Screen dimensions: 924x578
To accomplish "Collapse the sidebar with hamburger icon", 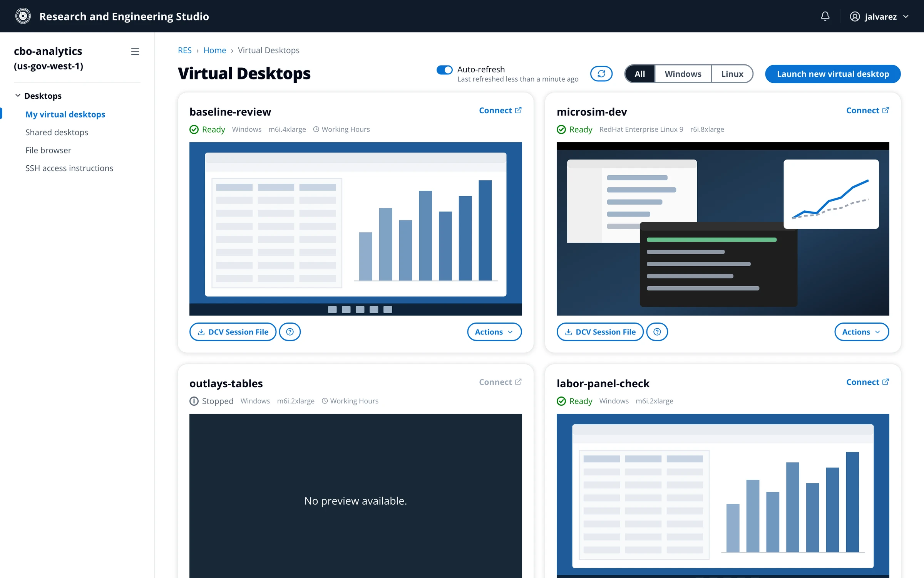I will coord(135,51).
